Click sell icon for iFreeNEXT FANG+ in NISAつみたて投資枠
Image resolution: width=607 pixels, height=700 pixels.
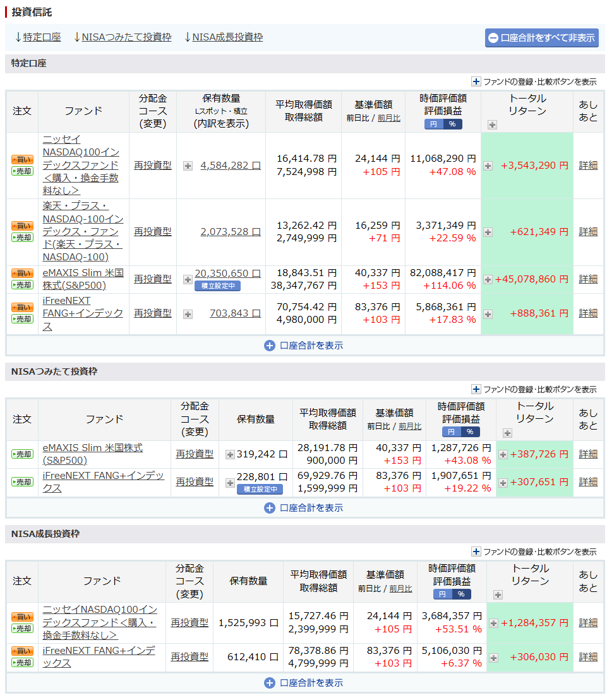point(22,482)
